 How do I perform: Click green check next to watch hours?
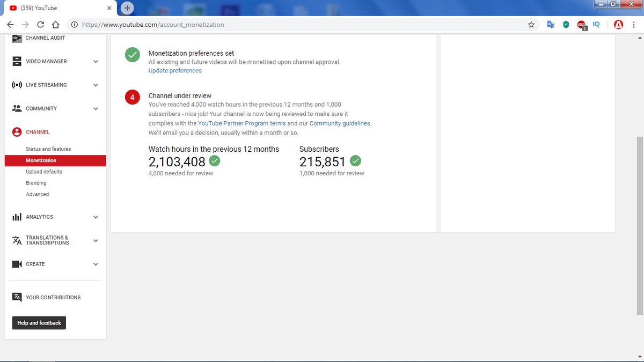tap(214, 161)
